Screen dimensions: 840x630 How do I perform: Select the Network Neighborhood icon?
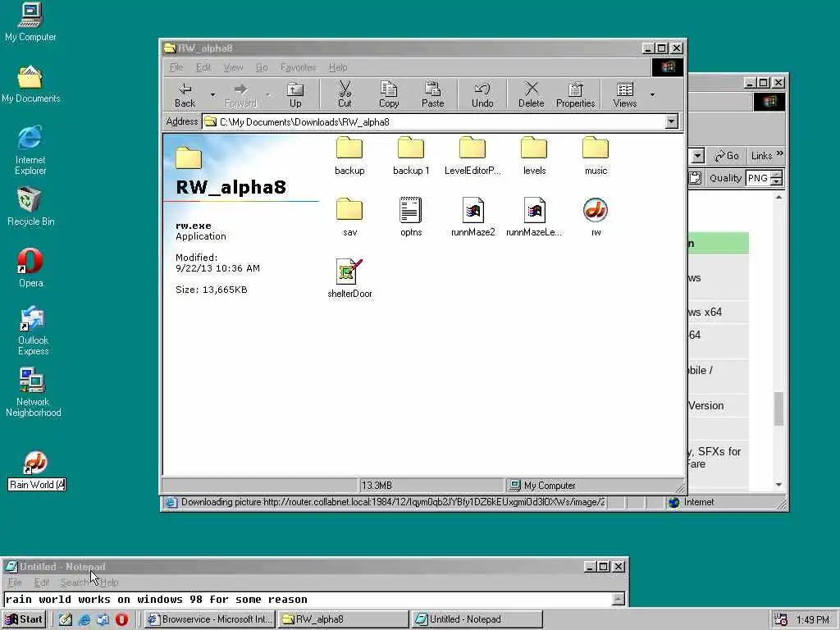pyautogui.click(x=33, y=393)
